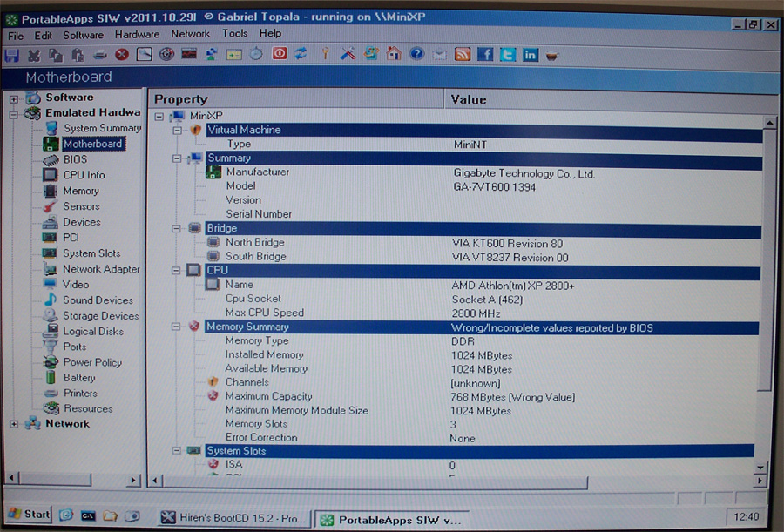The height and width of the screenshot is (532, 784).
Task: Open Storage Devices in the sidebar
Action: click(100, 315)
